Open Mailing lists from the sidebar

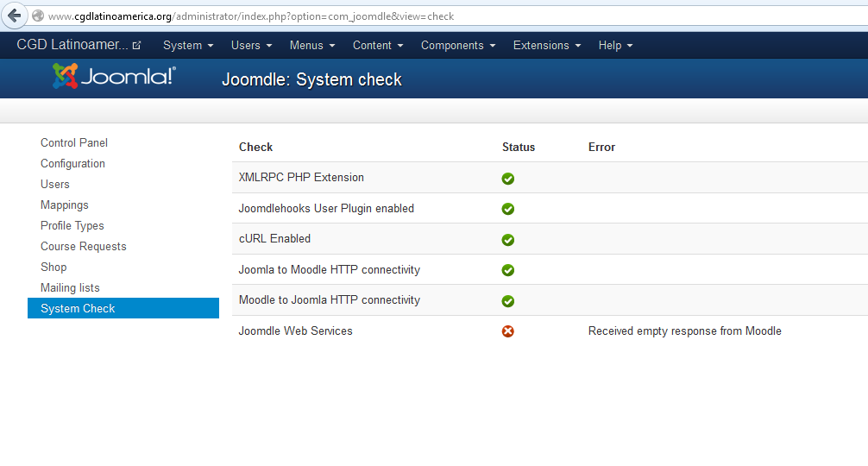70,288
